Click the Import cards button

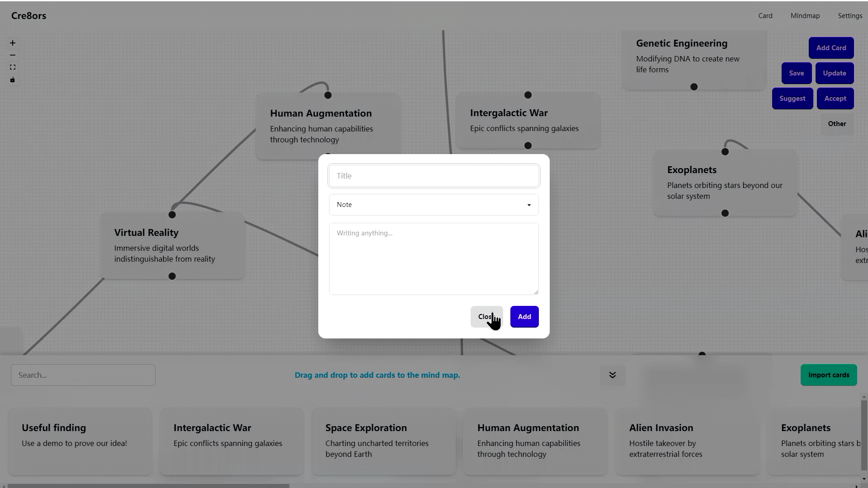(829, 375)
